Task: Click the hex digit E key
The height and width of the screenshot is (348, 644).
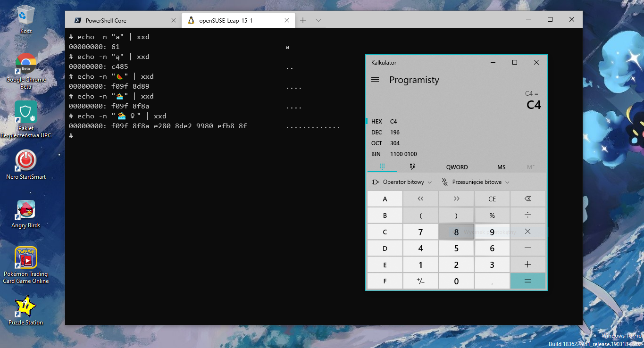Action: click(385, 265)
